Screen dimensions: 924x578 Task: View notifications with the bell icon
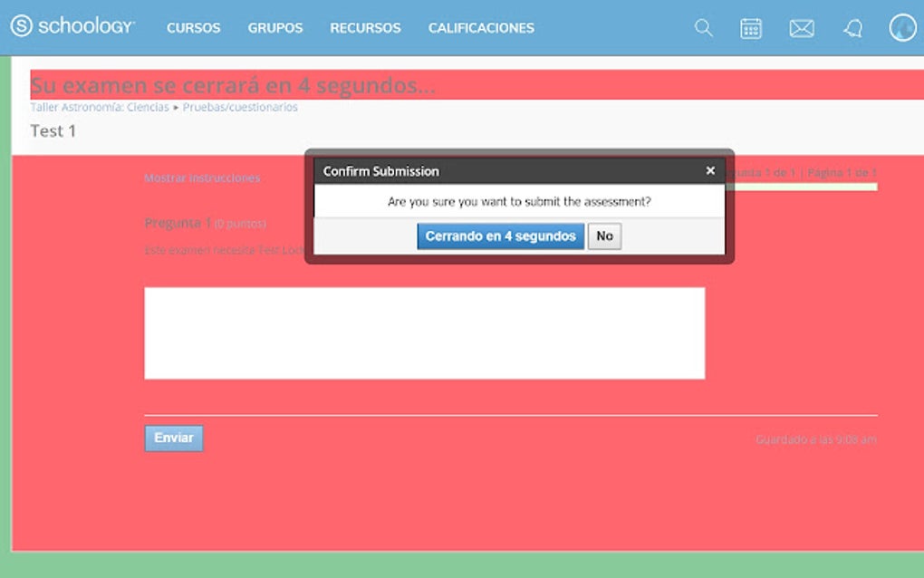click(x=852, y=28)
